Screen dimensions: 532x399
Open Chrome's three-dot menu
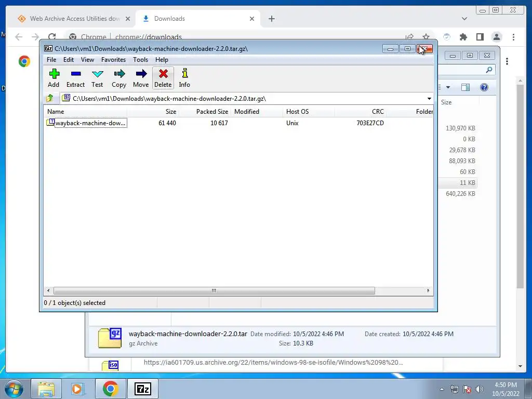point(513,37)
